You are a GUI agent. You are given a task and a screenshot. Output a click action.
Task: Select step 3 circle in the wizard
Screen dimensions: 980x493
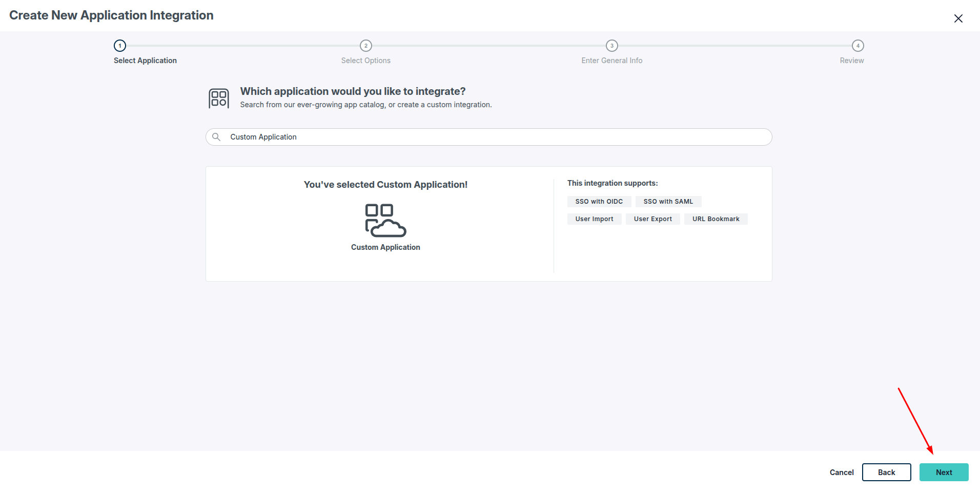click(612, 46)
